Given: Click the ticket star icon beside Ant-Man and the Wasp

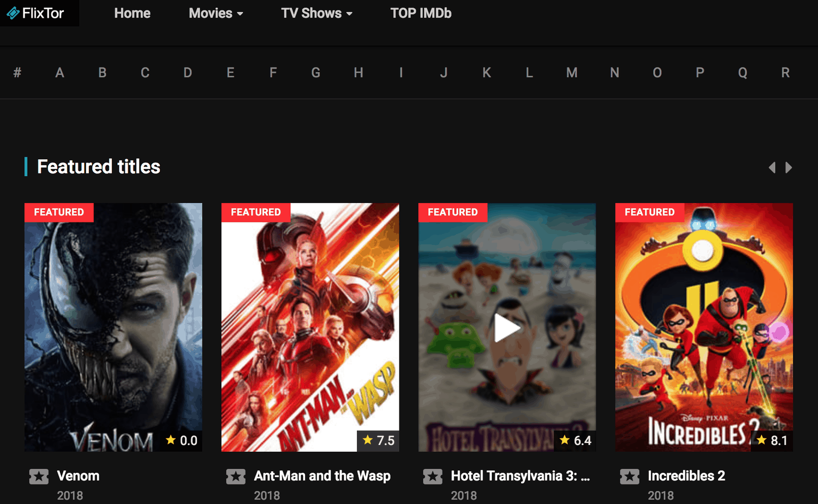Looking at the screenshot, I should point(236,477).
